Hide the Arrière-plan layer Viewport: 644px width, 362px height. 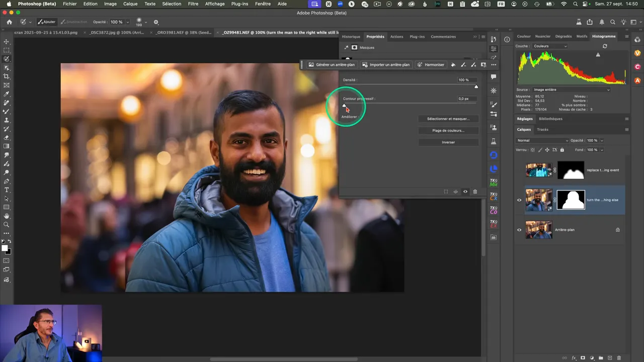point(519,230)
